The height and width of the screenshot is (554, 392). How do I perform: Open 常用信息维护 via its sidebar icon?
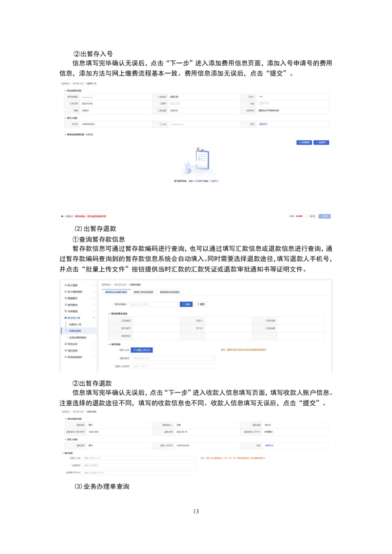[x=66, y=356]
